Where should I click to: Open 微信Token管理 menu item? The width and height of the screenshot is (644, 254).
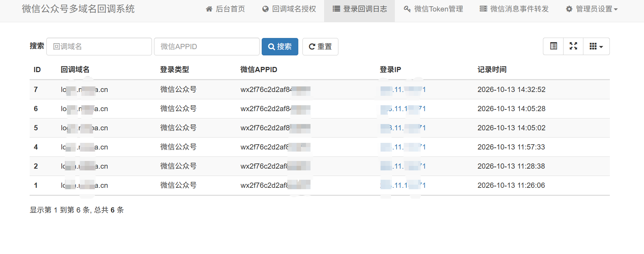[x=433, y=9]
